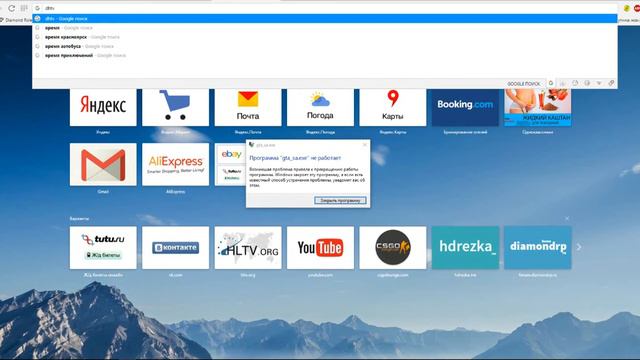The image size is (640, 360).
Task: Open the CSGO Lounge suggestion tile
Action: coord(392,248)
